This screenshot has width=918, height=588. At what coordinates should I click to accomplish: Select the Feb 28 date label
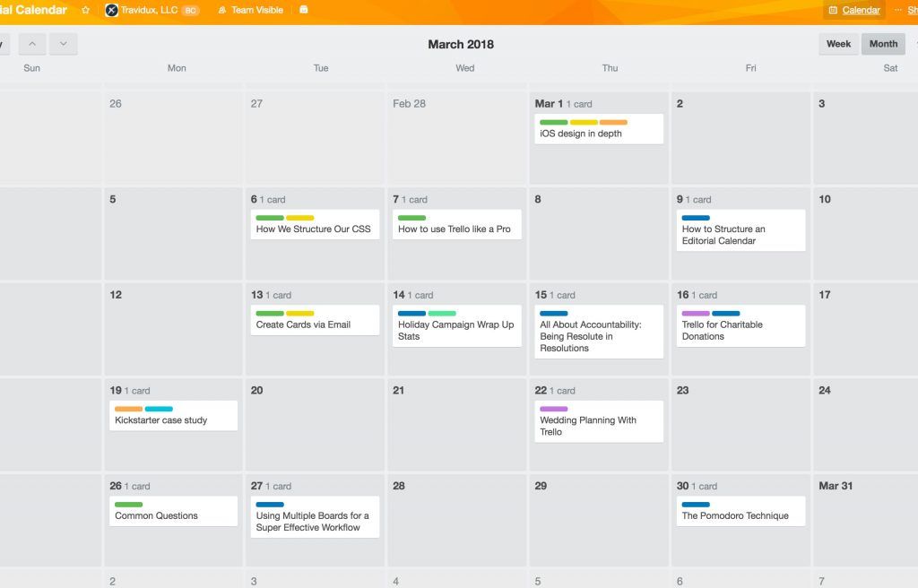pyautogui.click(x=409, y=104)
